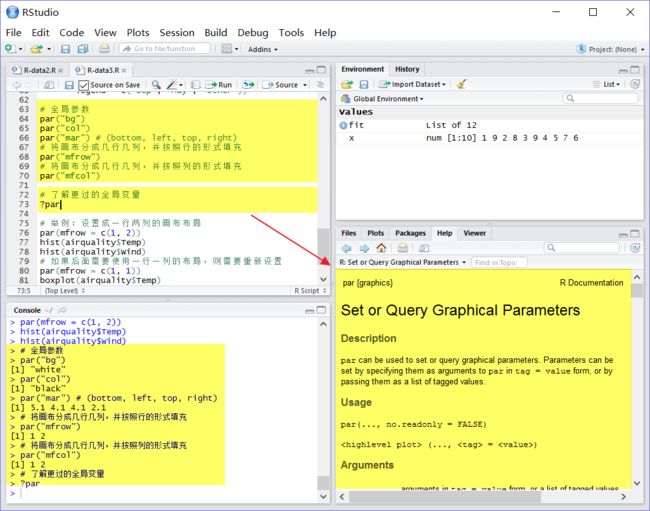Open the Code menu
This screenshot has width=650, height=511.
click(x=72, y=32)
